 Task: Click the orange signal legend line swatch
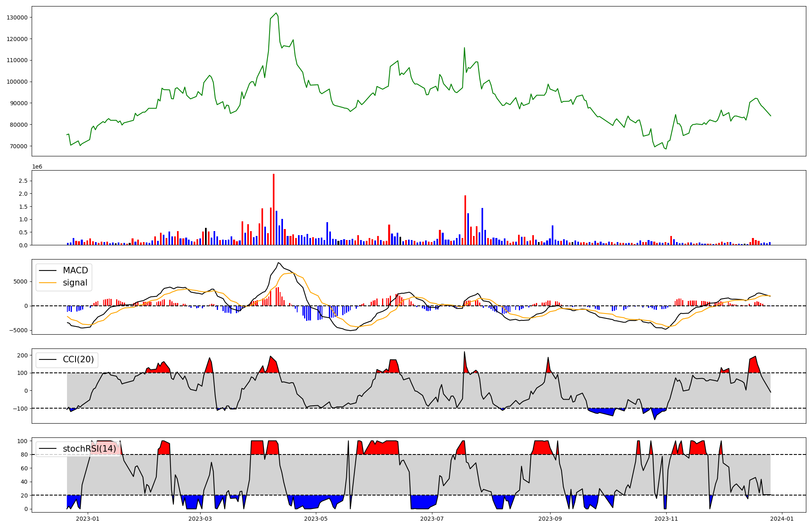[48, 283]
